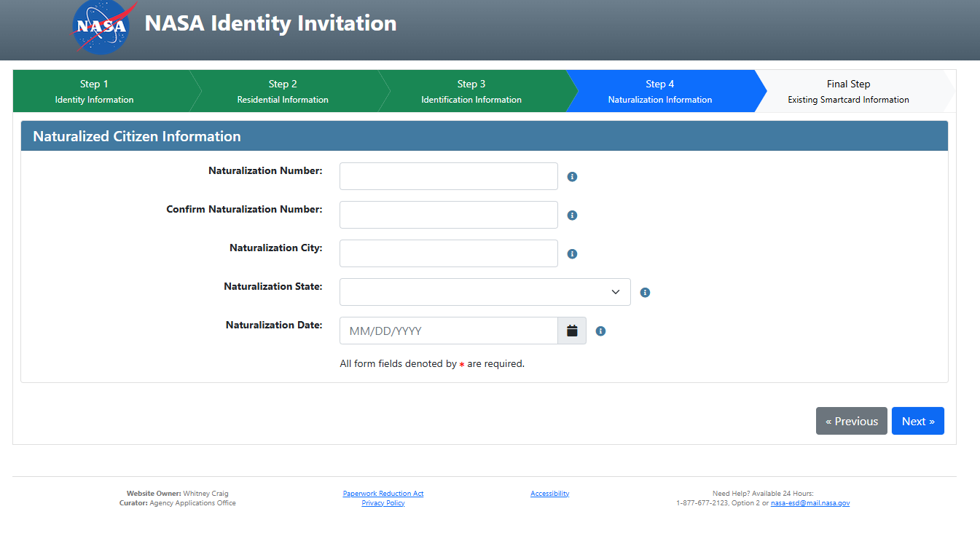Focus the Naturalization Number input field

point(449,176)
